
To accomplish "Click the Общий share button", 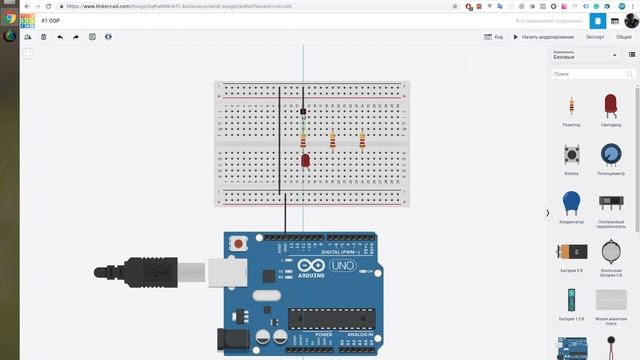I will click(623, 37).
